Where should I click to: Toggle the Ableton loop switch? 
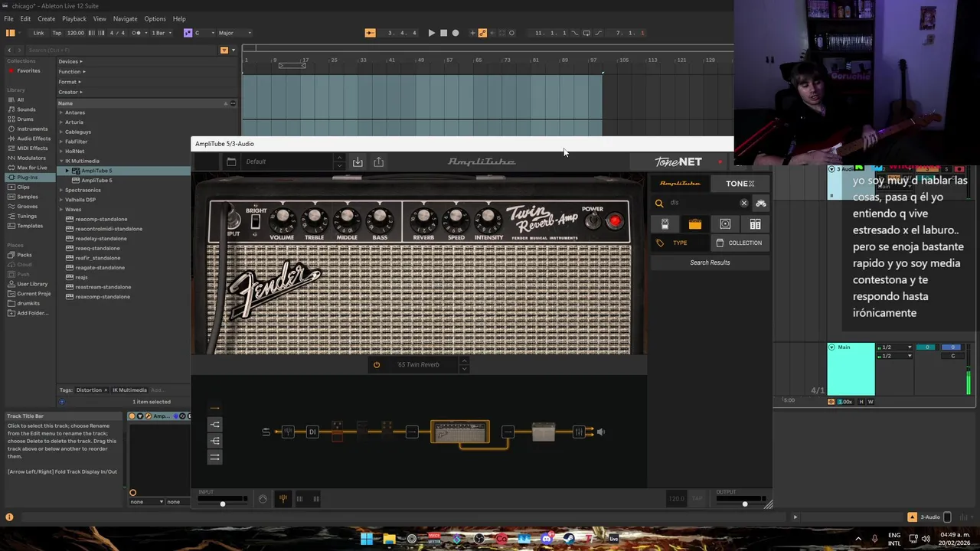[586, 33]
